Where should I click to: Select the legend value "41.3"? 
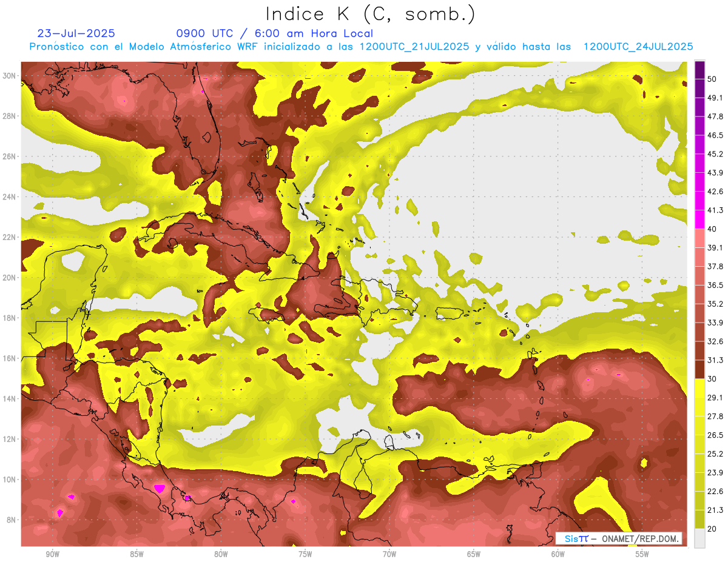click(x=715, y=210)
